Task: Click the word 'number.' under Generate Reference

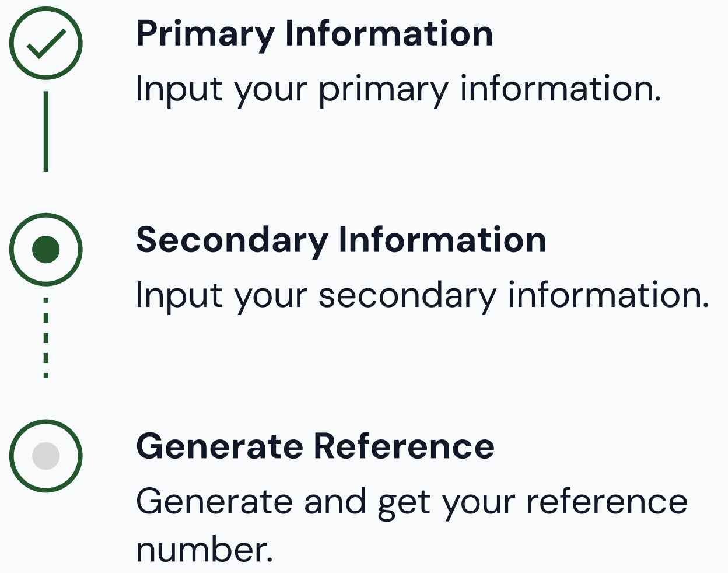Action: pyautogui.click(x=205, y=550)
